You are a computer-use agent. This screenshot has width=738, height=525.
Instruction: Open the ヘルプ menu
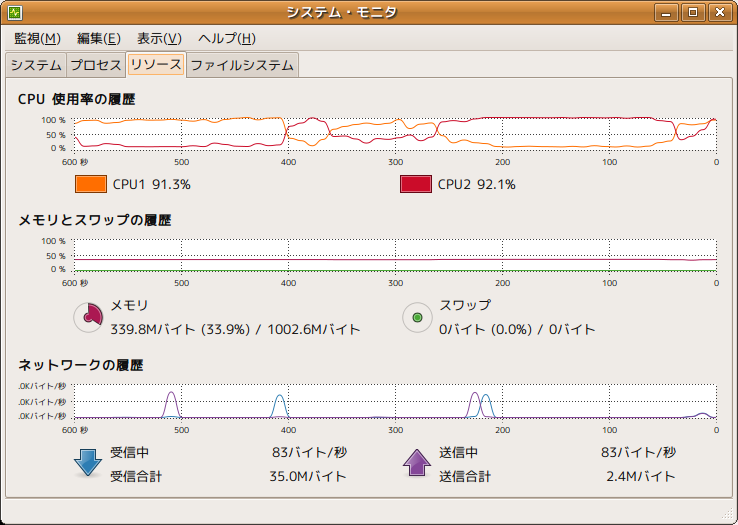coord(226,39)
